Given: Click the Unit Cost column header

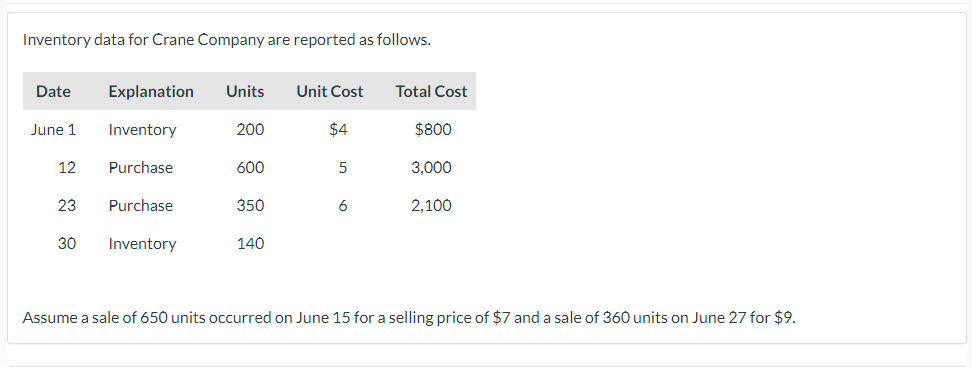Looking at the screenshot, I should [x=330, y=92].
